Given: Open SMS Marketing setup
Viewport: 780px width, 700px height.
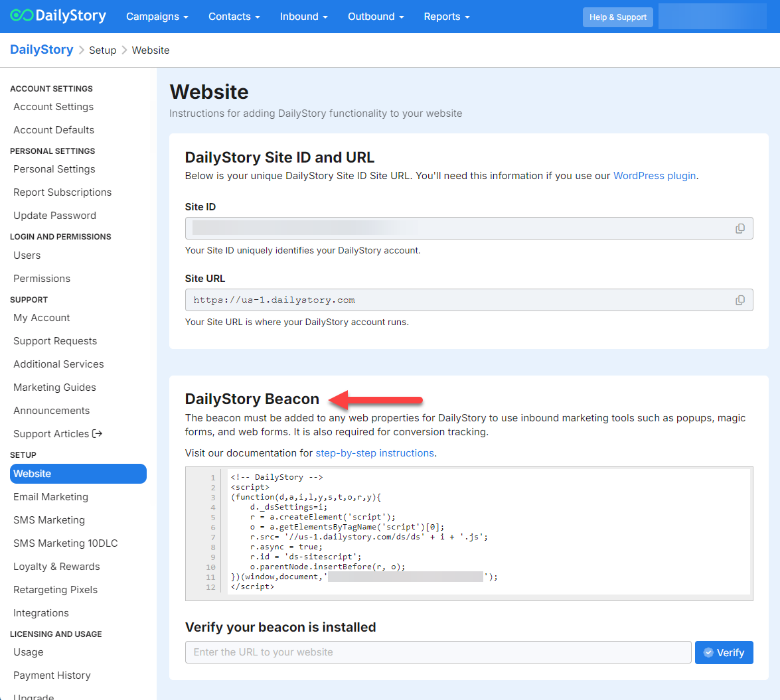Looking at the screenshot, I should click(x=49, y=520).
